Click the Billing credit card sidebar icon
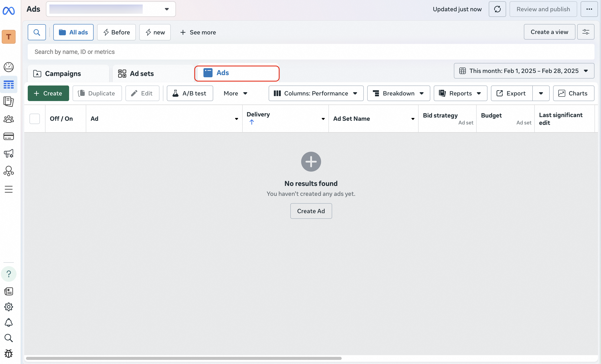 point(8,136)
